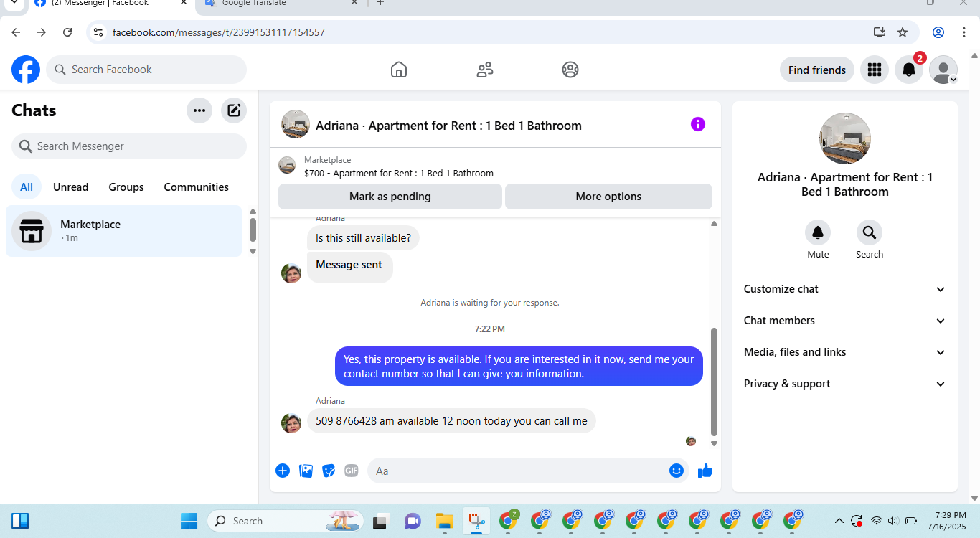View site information icon in address bar
The image size is (980, 538).
point(99,32)
